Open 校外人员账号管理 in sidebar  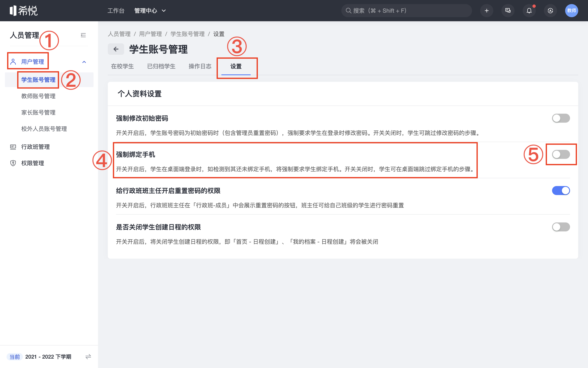44,129
